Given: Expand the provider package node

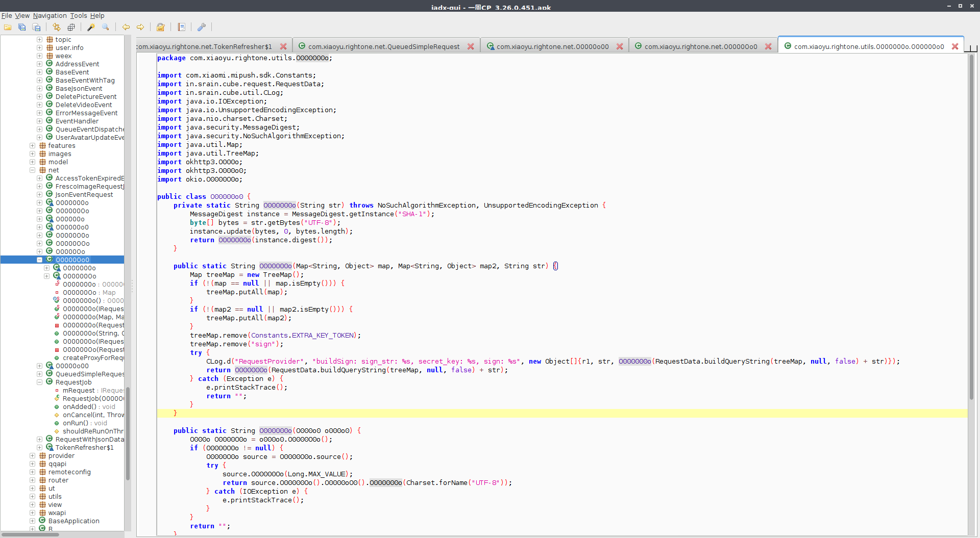Looking at the screenshot, I should (32, 456).
